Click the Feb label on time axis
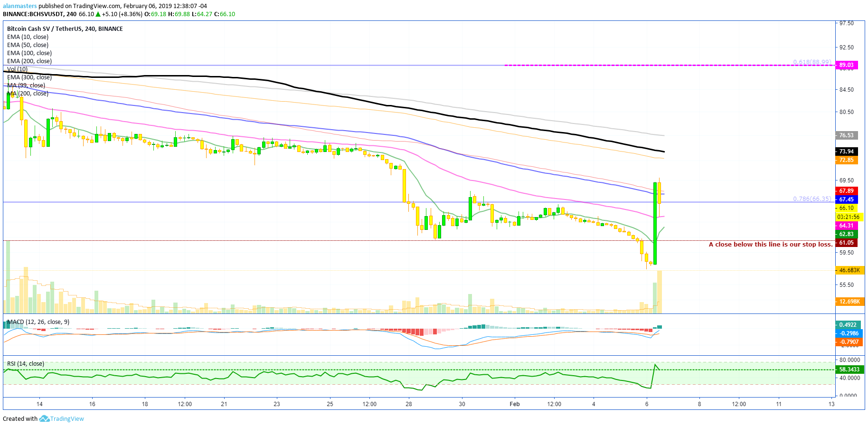The width and height of the screenshot is (868, 427). coord(515,404)
